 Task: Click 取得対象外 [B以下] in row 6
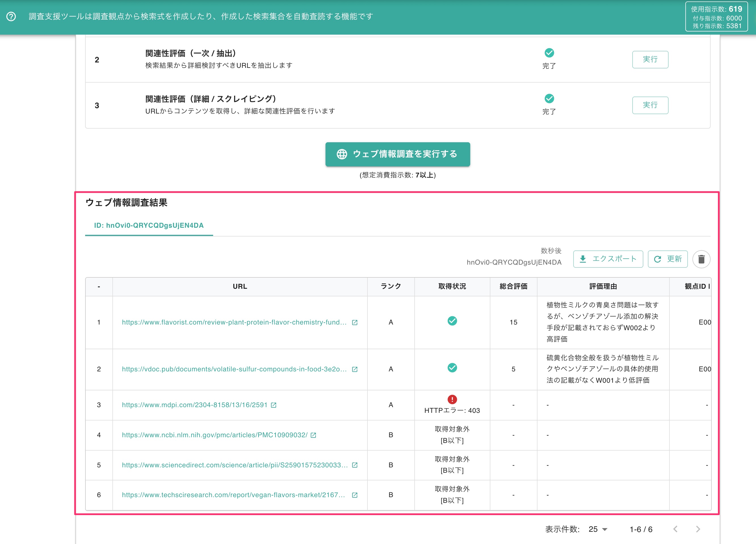pos(452,495)
